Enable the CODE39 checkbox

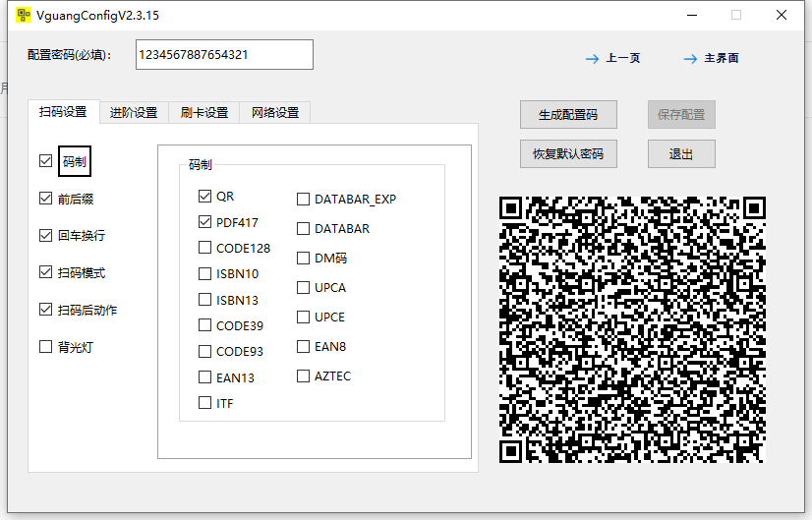(x=205, y=325)
